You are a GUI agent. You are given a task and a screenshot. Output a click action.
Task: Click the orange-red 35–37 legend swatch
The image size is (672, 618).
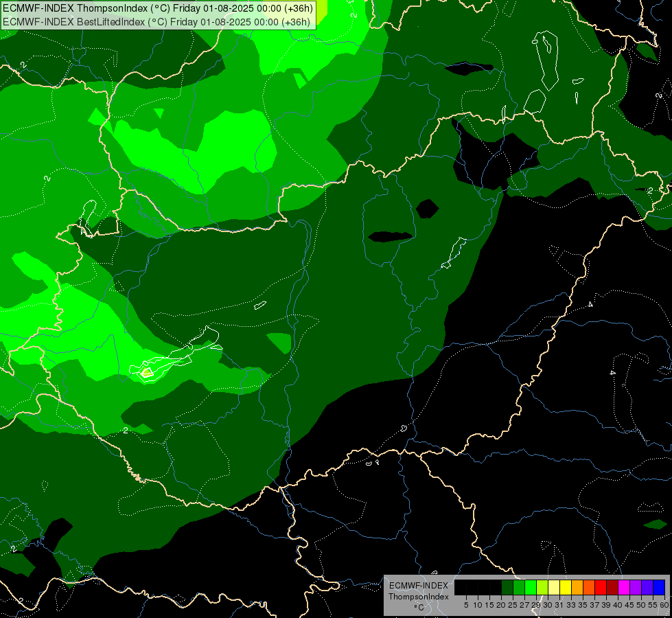click(589, 587)
